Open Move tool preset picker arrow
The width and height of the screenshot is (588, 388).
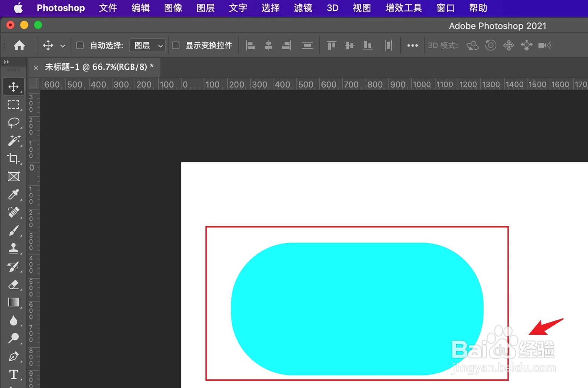pos(62,46)
